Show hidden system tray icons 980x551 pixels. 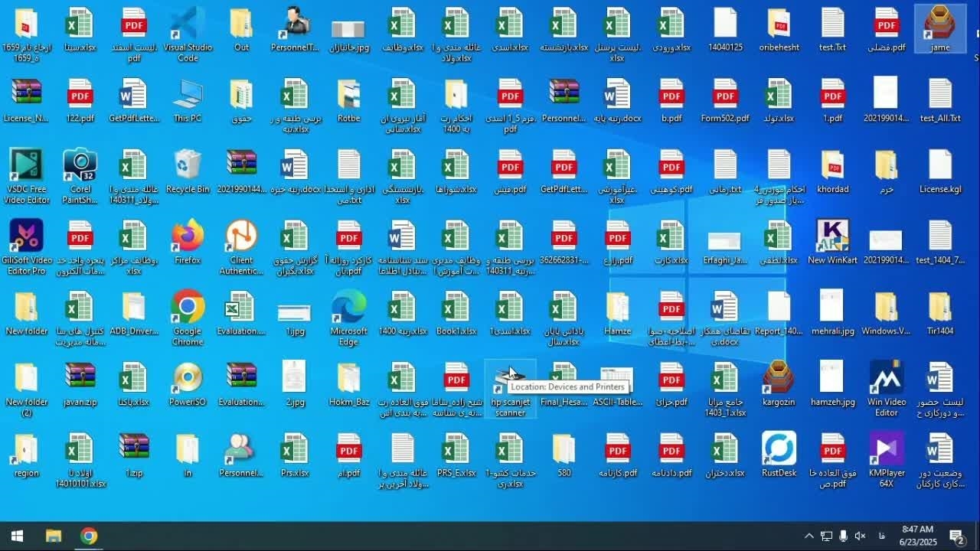(x=808, y=536)
